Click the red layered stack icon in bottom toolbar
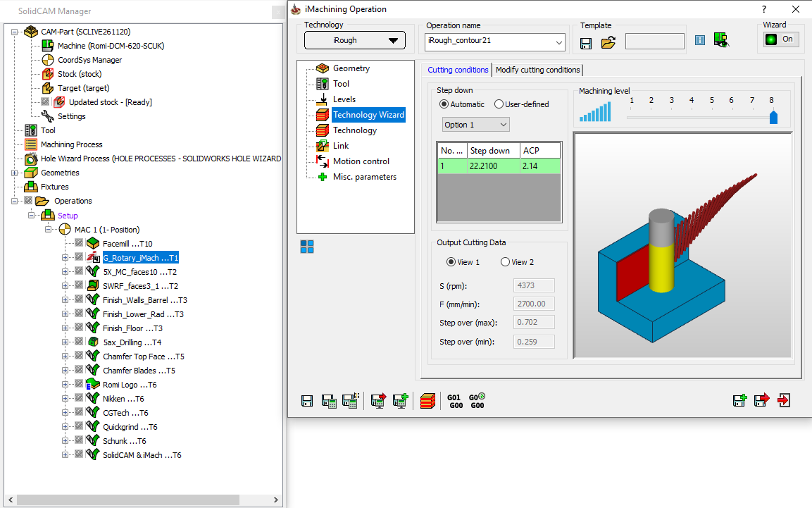This screenshot has height=508, width=812. pyautogui.click(x=427, y=401)
